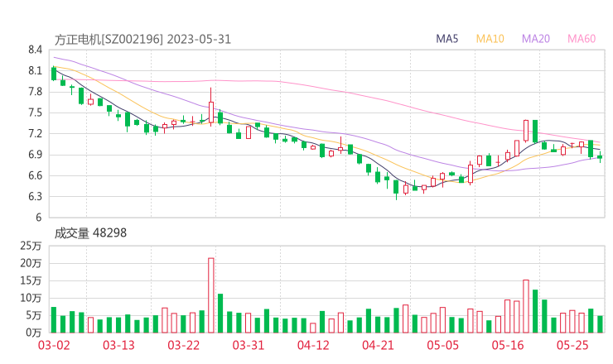
Task: Click the 03-31 date axis label
Action: pyautogui.click(x=249, y=345)
